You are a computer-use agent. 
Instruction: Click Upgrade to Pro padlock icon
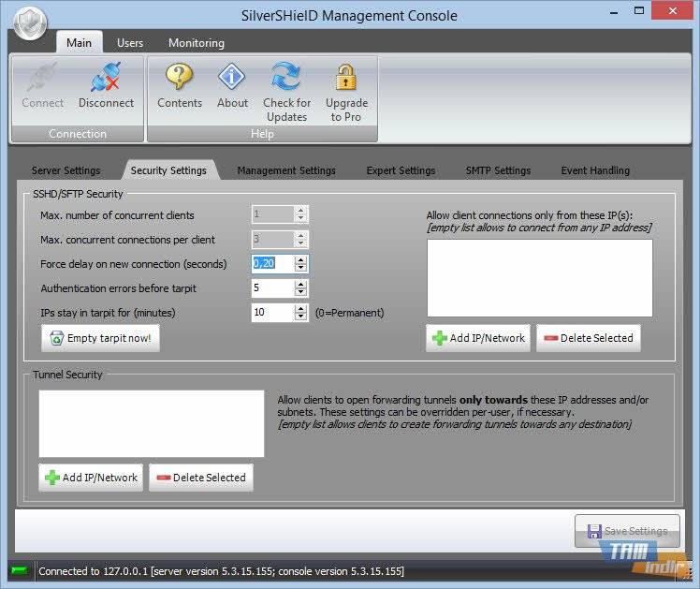[346, 79]
